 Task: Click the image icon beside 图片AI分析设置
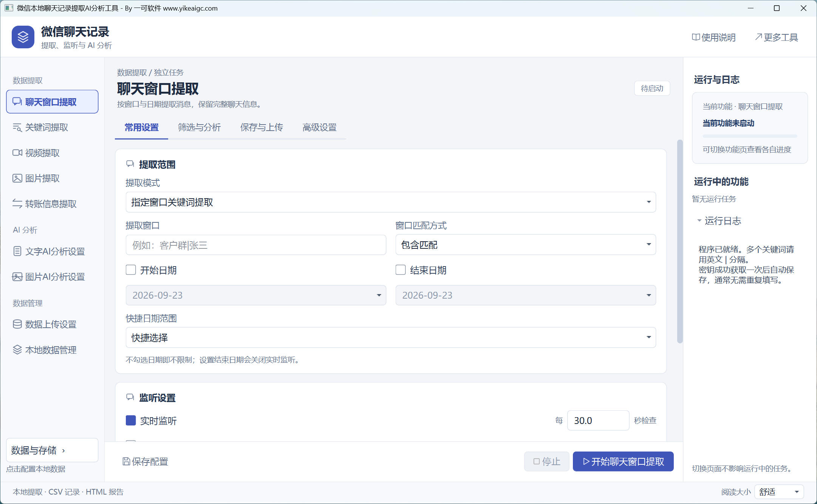(17, 277)
